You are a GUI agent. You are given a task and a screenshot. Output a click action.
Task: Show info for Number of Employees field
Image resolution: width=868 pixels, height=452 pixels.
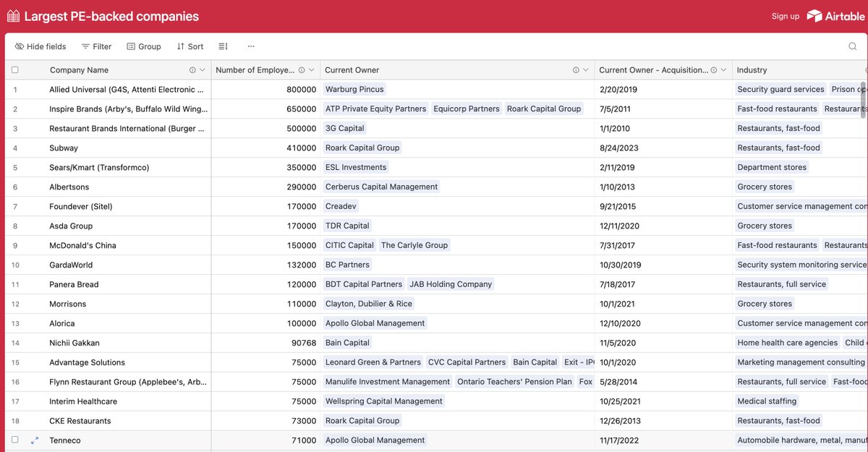[x=302, y=70]
